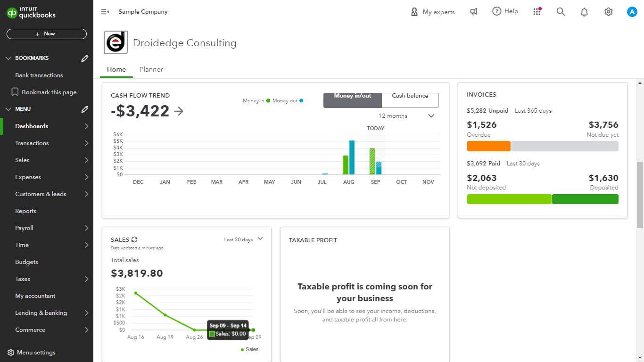Click the Droidedge Consulting company logo
Image resolution: width=644 pixels, height=362 pixels.
(x=116, y=43)
